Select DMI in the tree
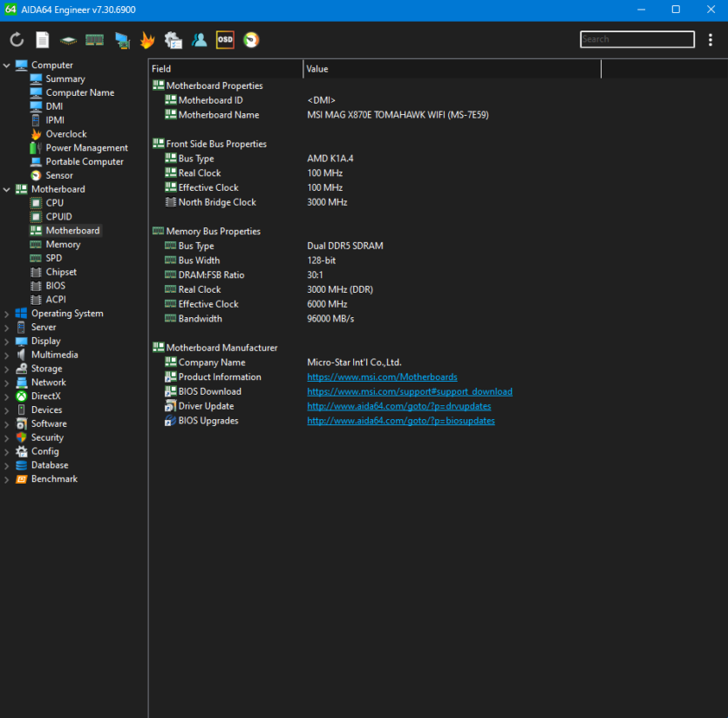The height and width of the screenshot is (718, 728). point(54,106)
